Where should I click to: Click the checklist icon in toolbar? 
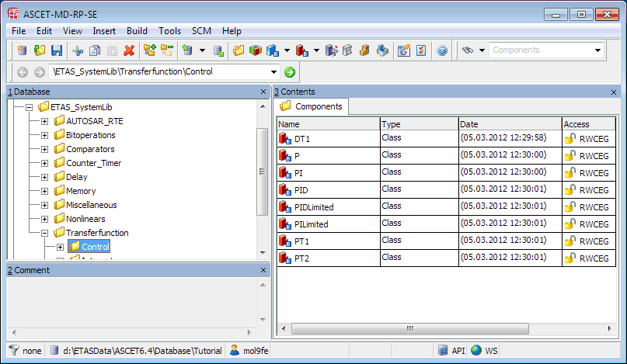click(x=421, y=50)
